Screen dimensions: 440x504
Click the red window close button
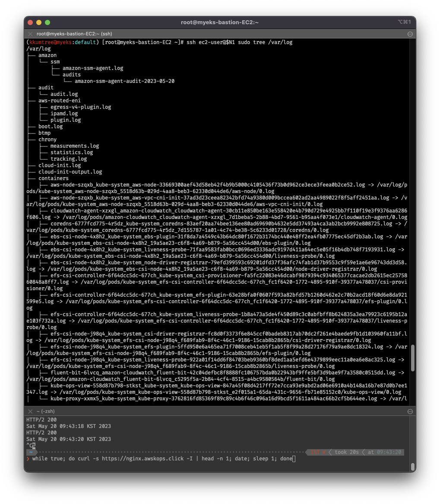[x=30, y=22]
